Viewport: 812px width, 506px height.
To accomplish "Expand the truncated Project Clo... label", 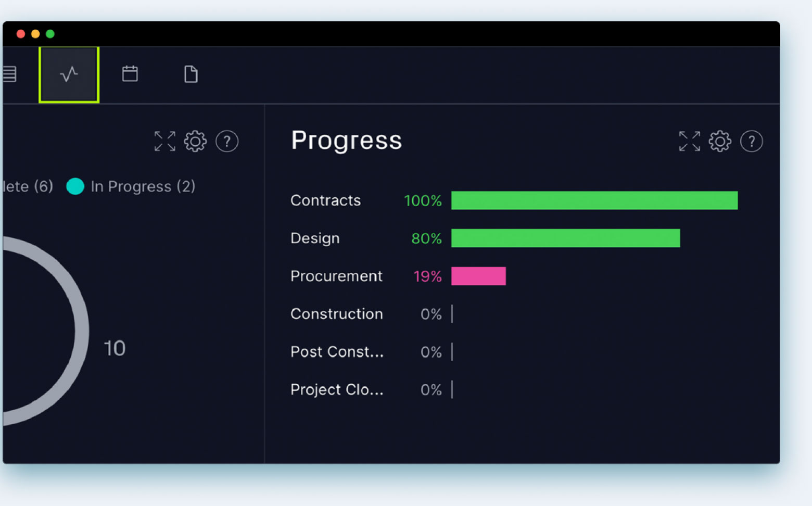I will (x=337, y=389).
